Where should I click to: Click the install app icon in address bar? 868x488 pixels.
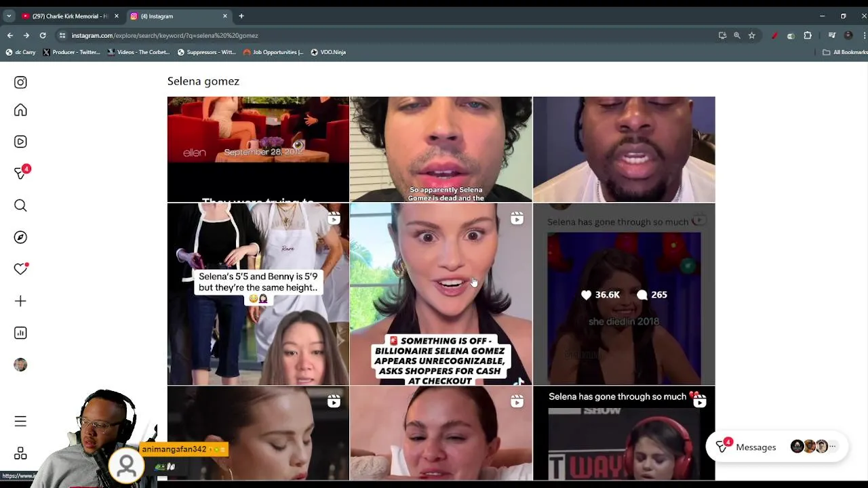[722, 35]
